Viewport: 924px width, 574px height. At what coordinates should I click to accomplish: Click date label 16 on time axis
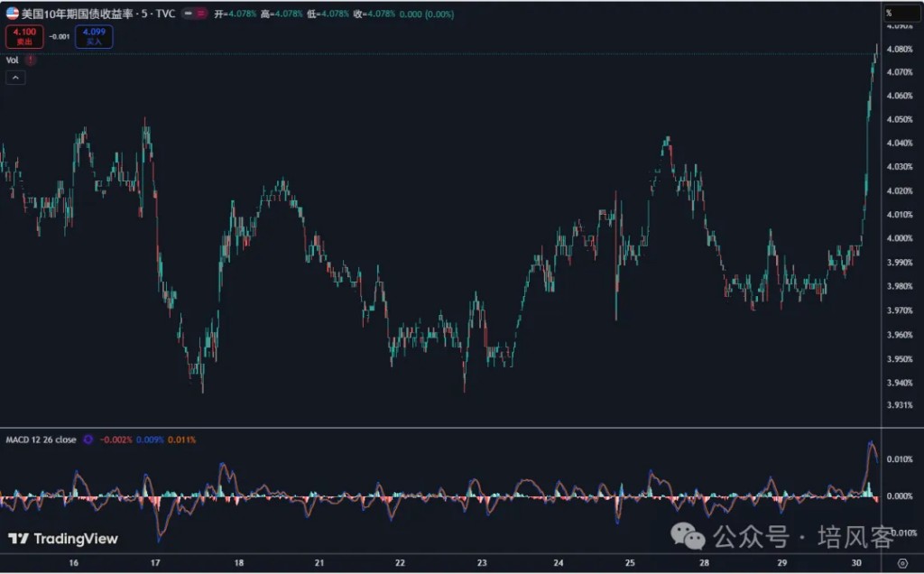pos(74,563)
